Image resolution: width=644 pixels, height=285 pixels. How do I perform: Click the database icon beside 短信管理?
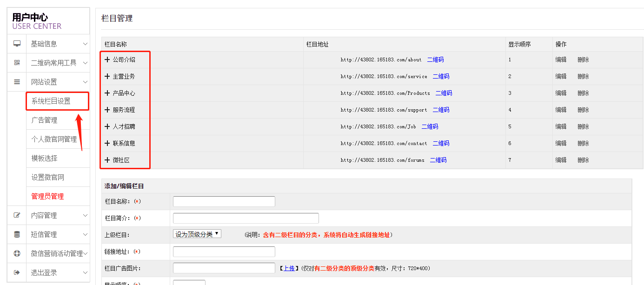(x=17, y=234)
